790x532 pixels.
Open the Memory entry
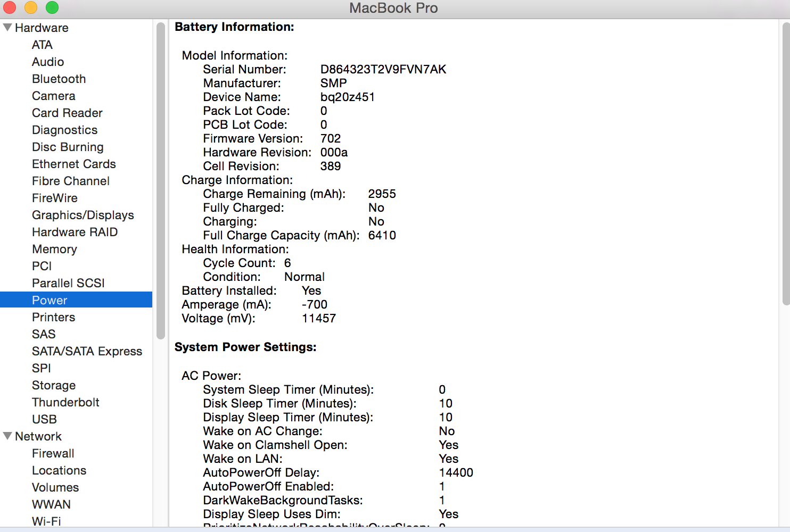click(x=54, y=249)
